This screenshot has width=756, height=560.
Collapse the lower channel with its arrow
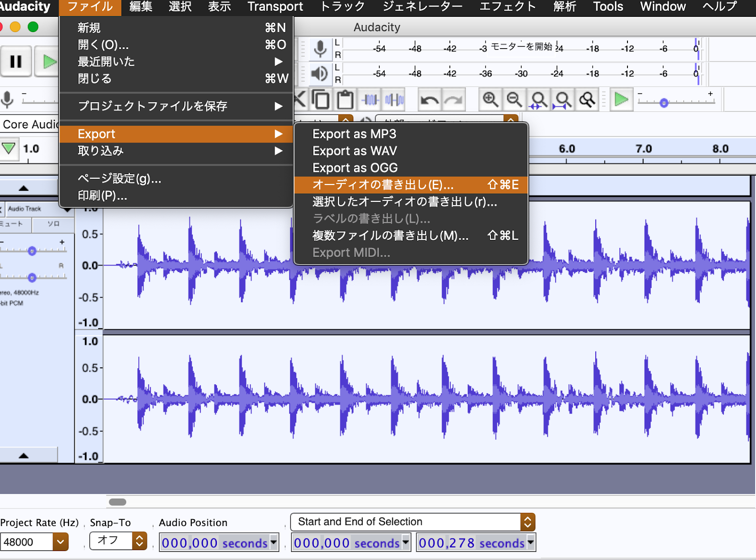point(24,455)
